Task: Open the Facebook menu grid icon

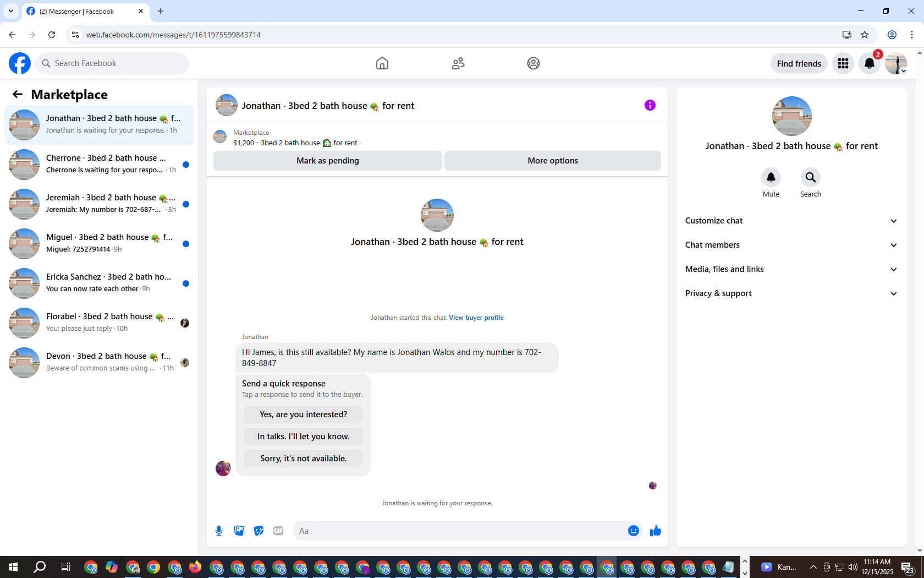Action: (843, 63)
